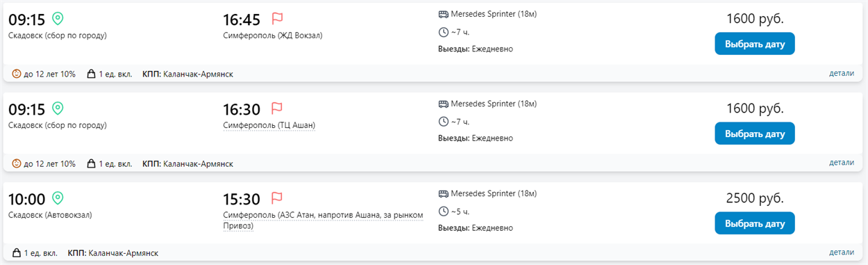
Task: Click green departure pin beside first 09:15
Action: tap(58, 19)
